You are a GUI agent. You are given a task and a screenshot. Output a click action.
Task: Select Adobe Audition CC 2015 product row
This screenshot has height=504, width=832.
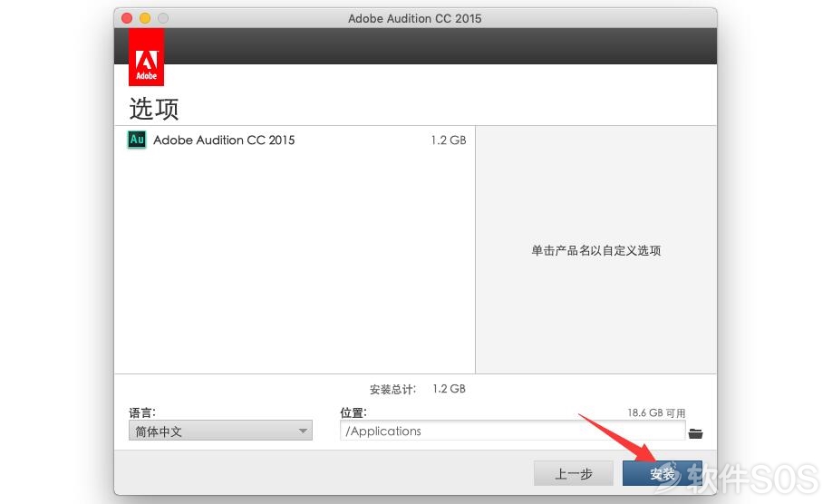pyautogui.click(x=295, y=141)
